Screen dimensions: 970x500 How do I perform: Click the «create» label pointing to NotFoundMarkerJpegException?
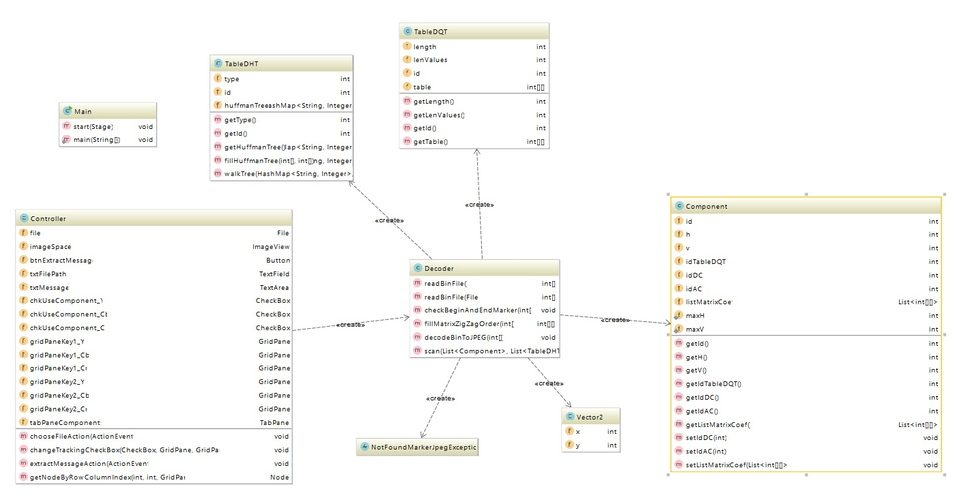coord(440,399)
